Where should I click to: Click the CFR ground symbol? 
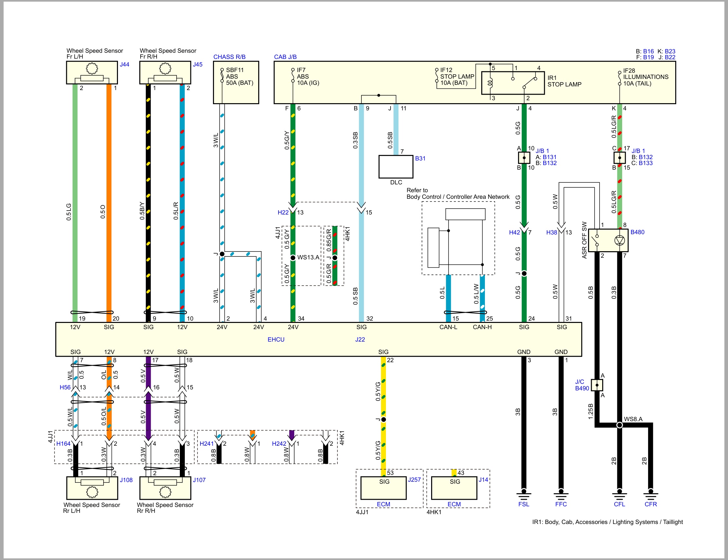click(x=651, y=494)
